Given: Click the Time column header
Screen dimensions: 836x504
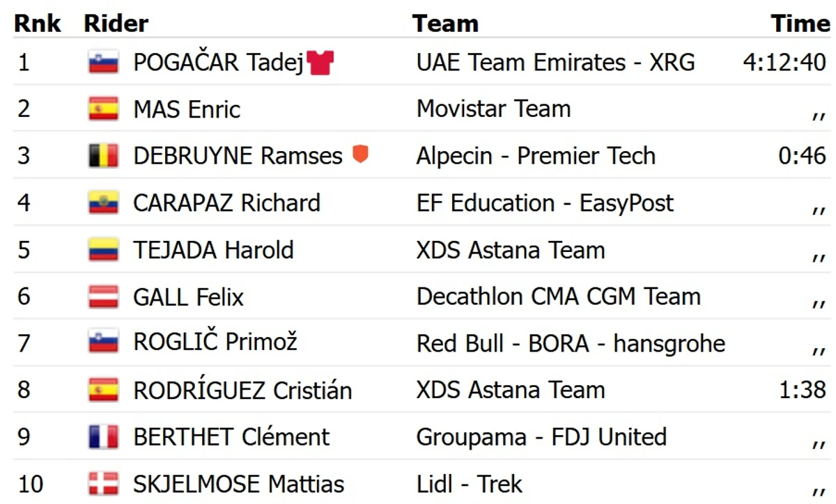Looking at the screenshot, I should tap(800, 24).
